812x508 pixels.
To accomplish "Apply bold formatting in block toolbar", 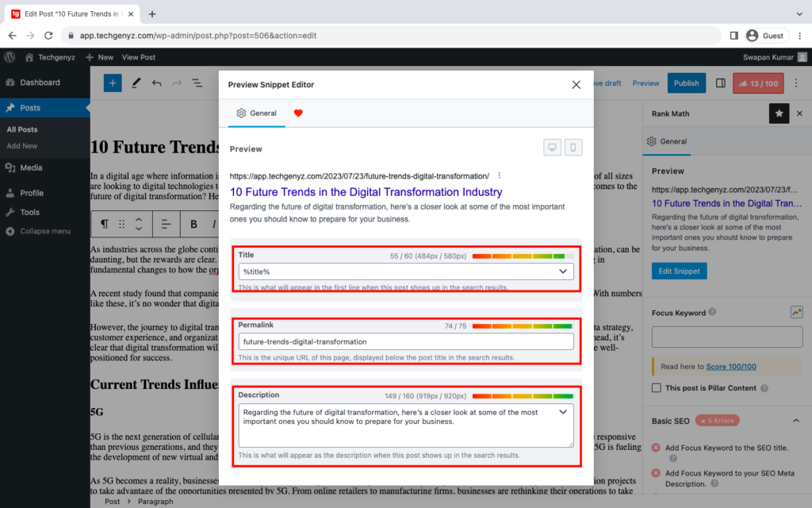I will (x=193, y=224).
